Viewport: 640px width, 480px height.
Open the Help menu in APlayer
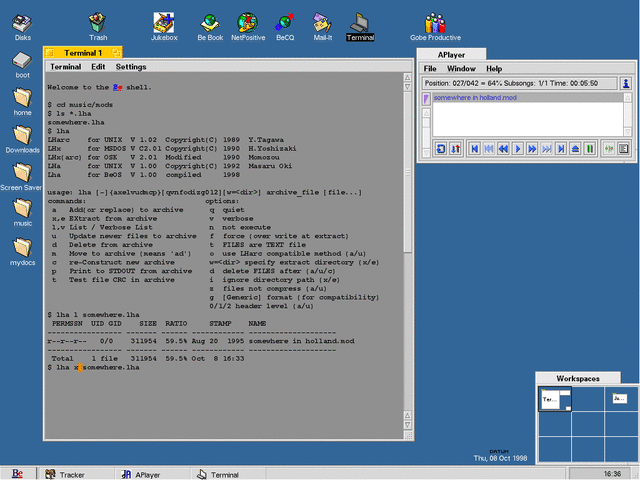click(x=494, y=69)
